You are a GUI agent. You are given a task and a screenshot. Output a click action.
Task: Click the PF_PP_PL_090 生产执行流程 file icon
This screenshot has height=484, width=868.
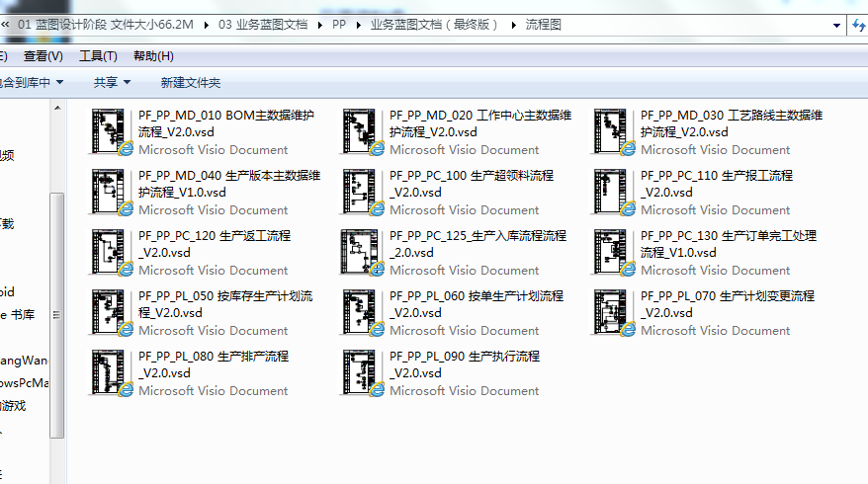pyautogui.click(x=363, y=373)
